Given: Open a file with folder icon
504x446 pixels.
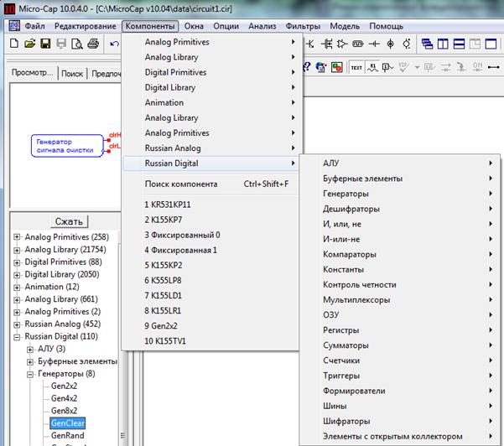Looking at the screenshot, I should [30, 44].
